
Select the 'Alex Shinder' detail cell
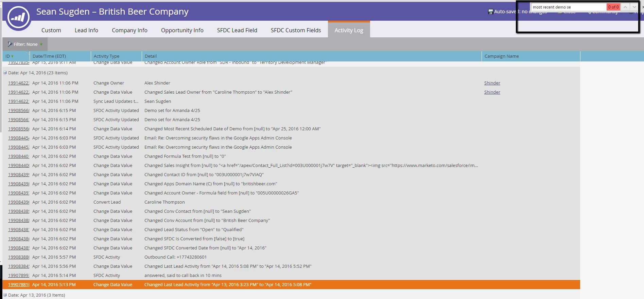(157, 83)
